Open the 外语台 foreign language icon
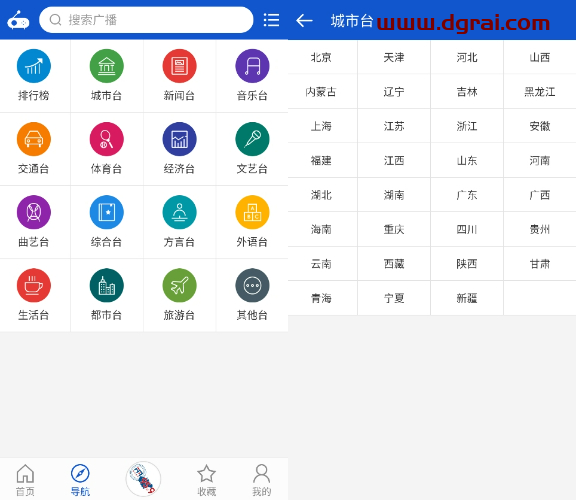 (252, 212)
